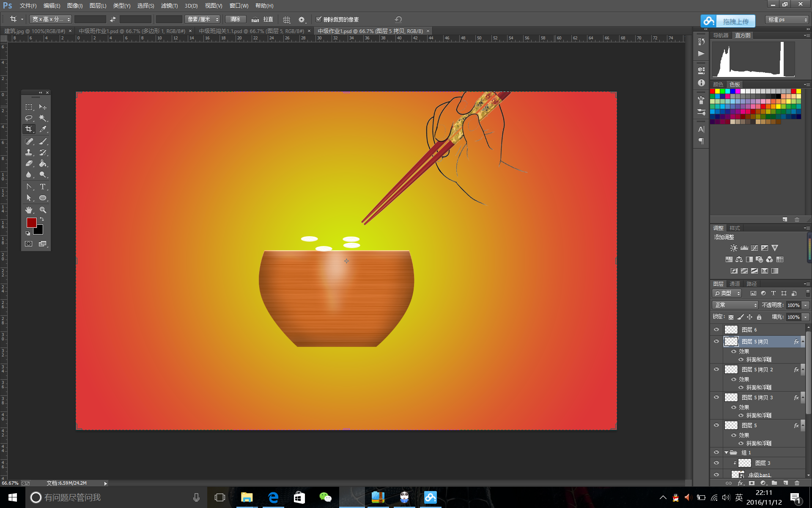Open the 滤镜 menu
The width and height of the screenshot is (812, 508).
pyautogui.click(x=169, y=6)
